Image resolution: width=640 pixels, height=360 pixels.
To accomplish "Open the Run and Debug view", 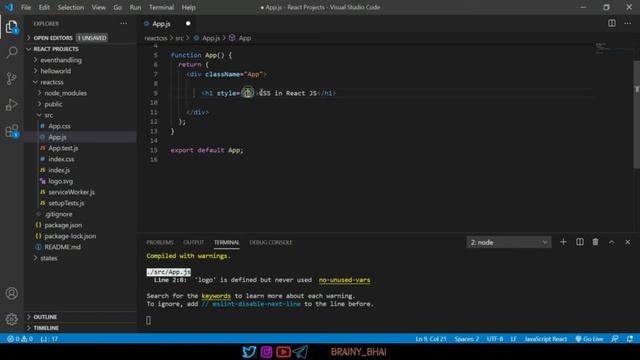I will [x=12, y=104].
